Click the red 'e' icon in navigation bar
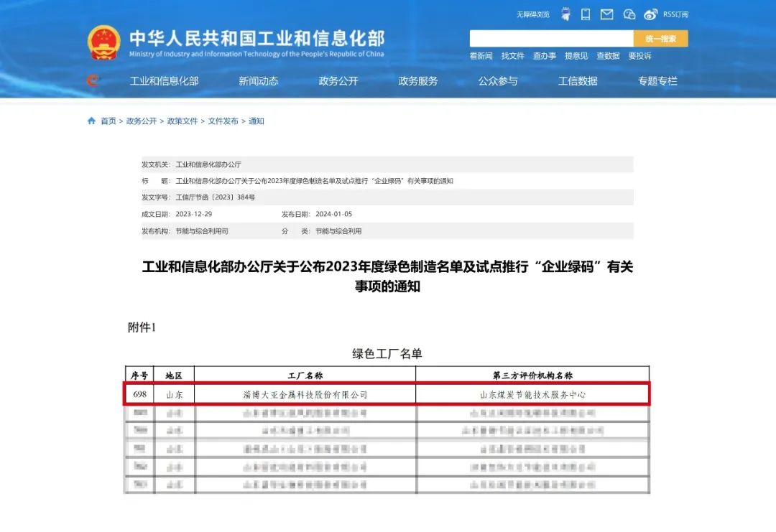 point(92,81)
